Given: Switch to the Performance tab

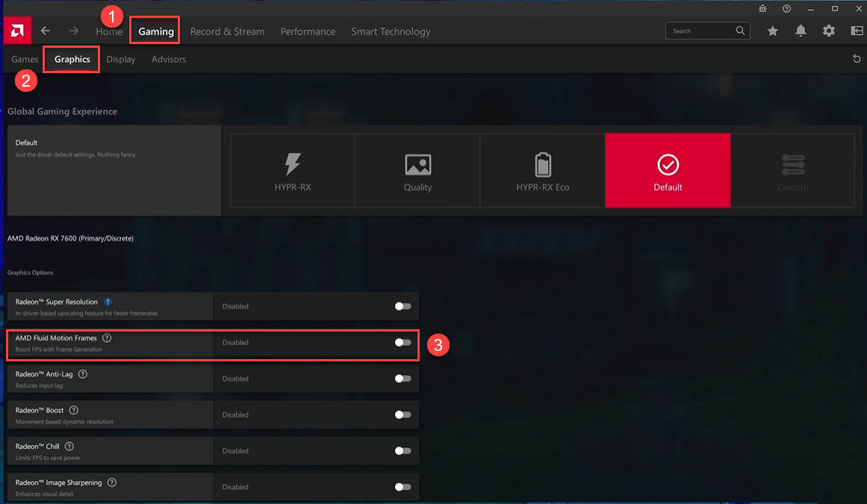Looking at the screenshot, I should point(308,31).
